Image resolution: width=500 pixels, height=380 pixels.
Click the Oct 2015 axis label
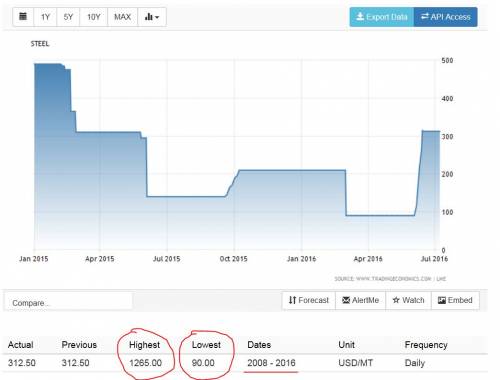click(x=233, y=259)
